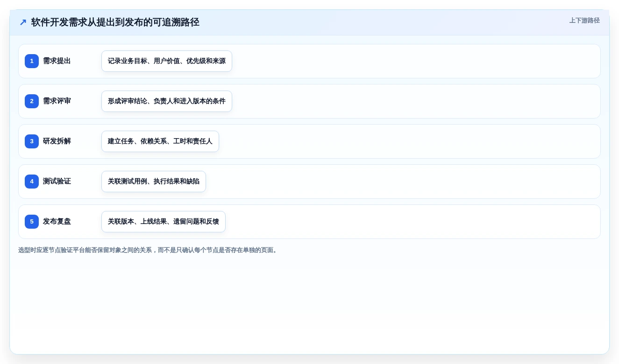
Task: Click the footnote starting with 选型时应逐节点验证
Action: pos(149,250)
